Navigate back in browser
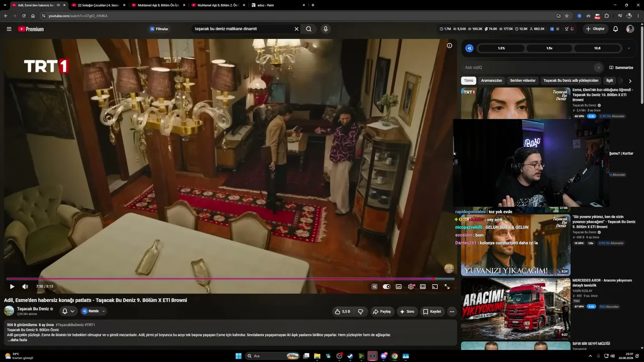The image size is (644, 362). tap(6, 16)
